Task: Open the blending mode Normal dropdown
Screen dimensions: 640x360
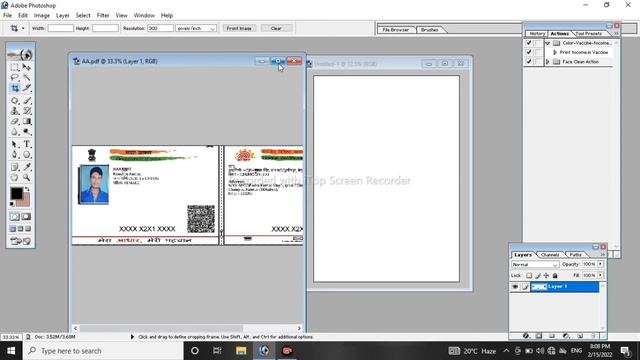Action: [x=535, y=264]
